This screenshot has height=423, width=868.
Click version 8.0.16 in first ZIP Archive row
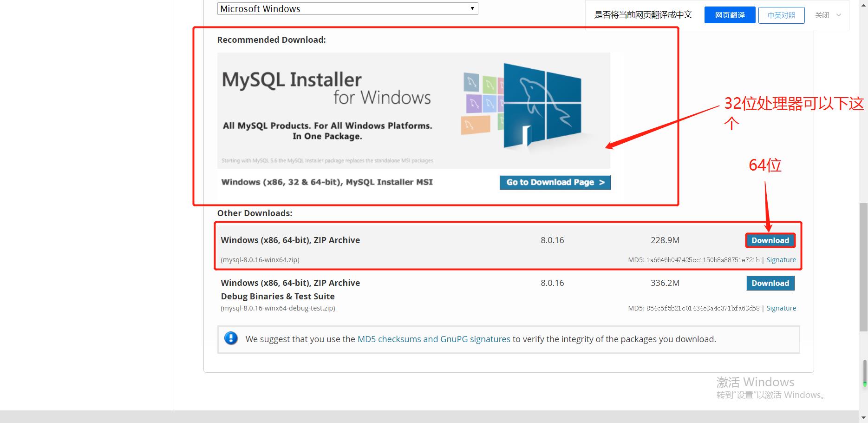coord(552,240)
